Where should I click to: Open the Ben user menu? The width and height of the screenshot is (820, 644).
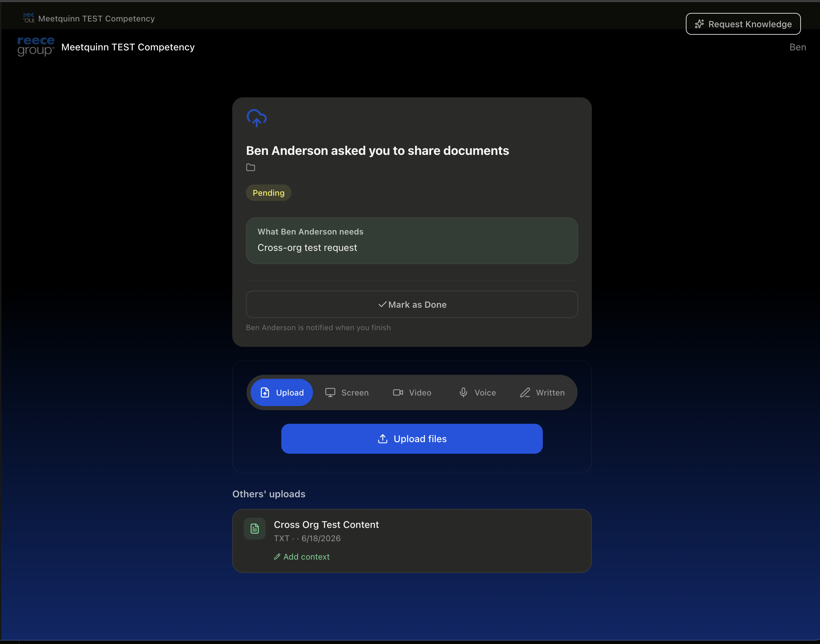[798, 47]
